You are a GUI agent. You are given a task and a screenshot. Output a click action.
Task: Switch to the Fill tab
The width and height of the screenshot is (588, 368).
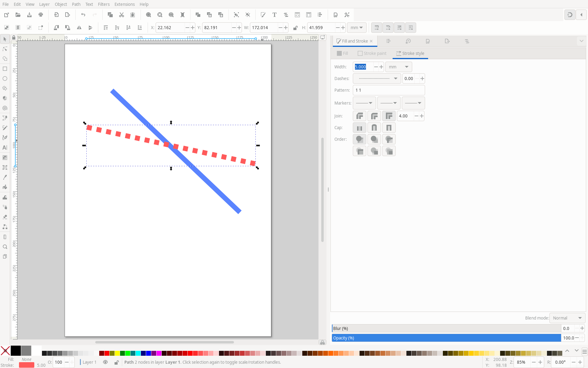point(342,53)
